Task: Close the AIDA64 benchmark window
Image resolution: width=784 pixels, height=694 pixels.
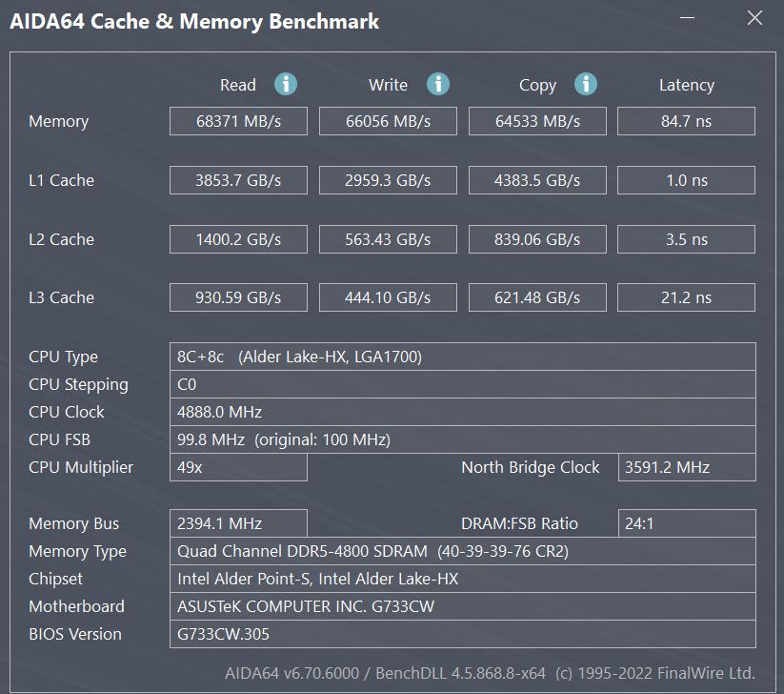Action: (754, 19)
